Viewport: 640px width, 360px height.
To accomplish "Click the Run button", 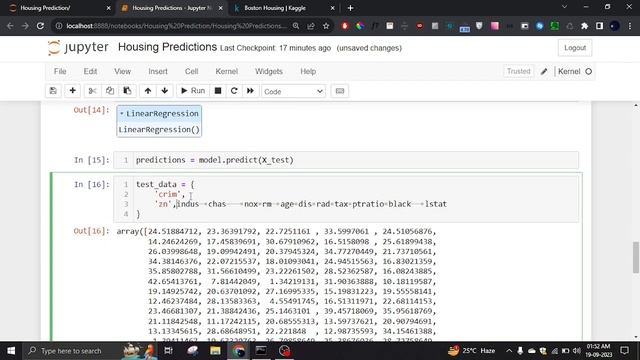I will 193,91.
